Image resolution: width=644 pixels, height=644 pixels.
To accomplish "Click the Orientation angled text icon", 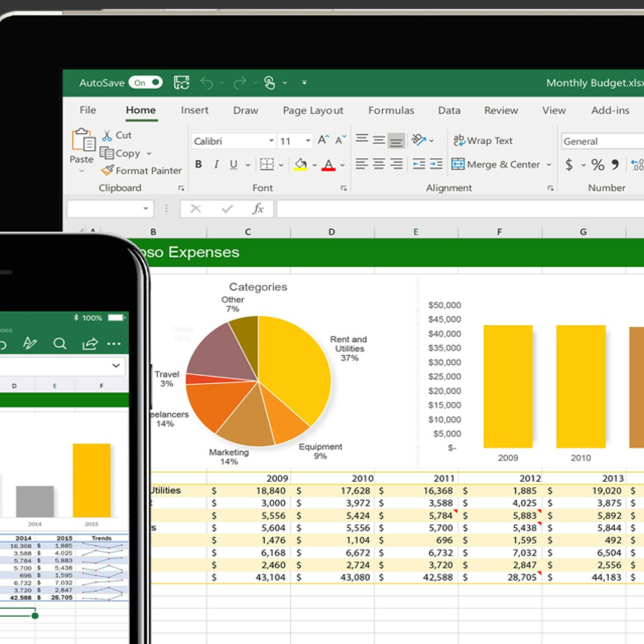I will click(x=419, y=140).
